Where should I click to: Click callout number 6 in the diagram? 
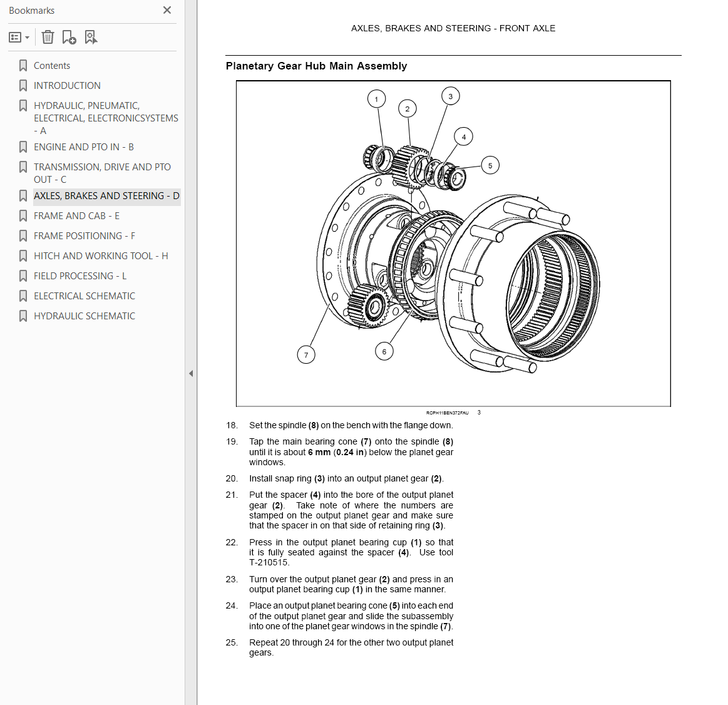(384, 352)
